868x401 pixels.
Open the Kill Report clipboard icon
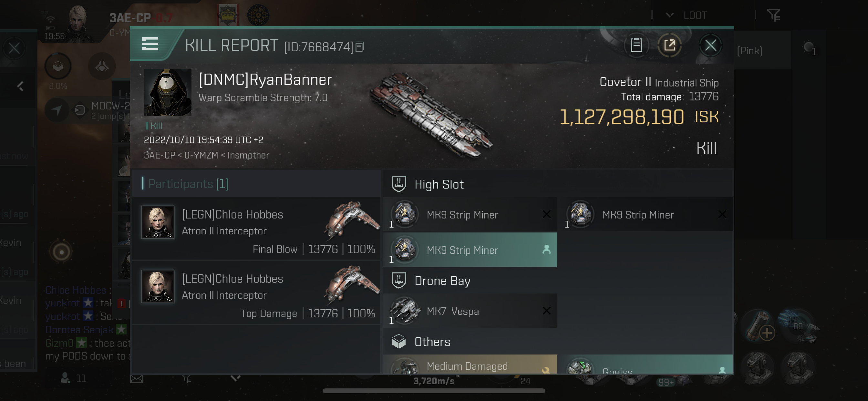[636, 46]
